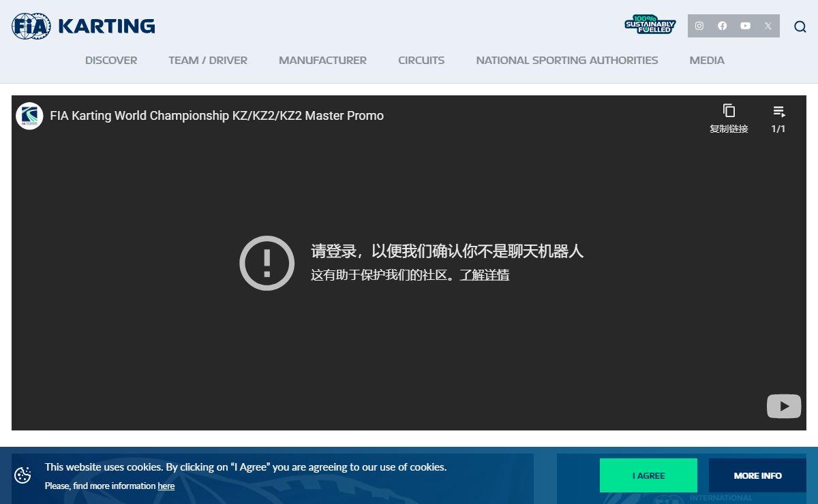The height and width of the screenshot is (504, 818).
Task: Open the TEAM / DRIVER menu
Action: 208,61
